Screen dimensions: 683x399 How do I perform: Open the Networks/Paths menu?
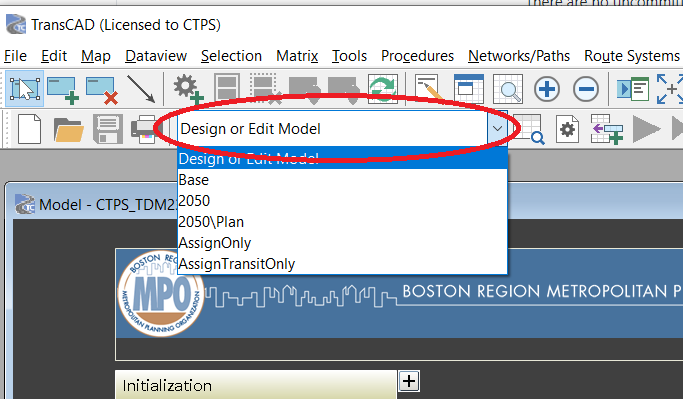[519, 56]
